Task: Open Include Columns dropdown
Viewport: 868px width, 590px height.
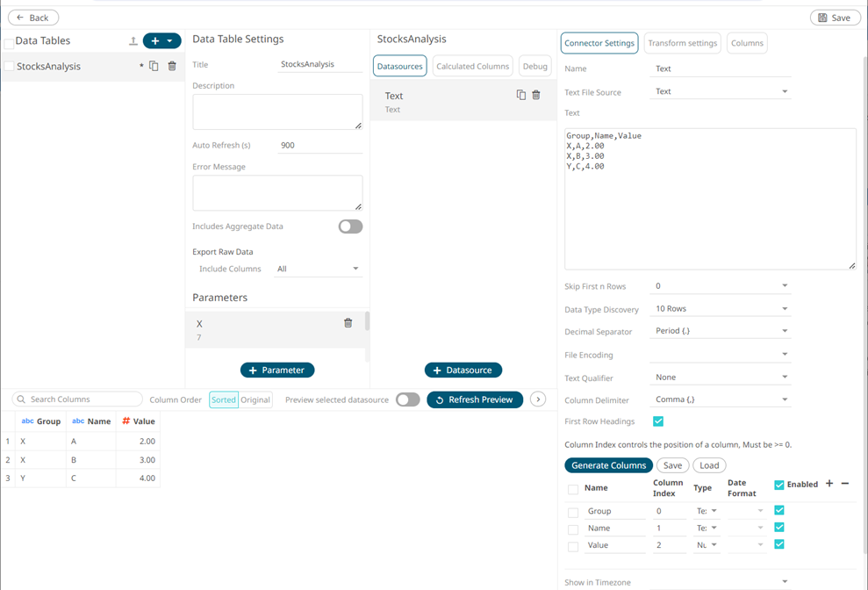Action: (318, 269)
